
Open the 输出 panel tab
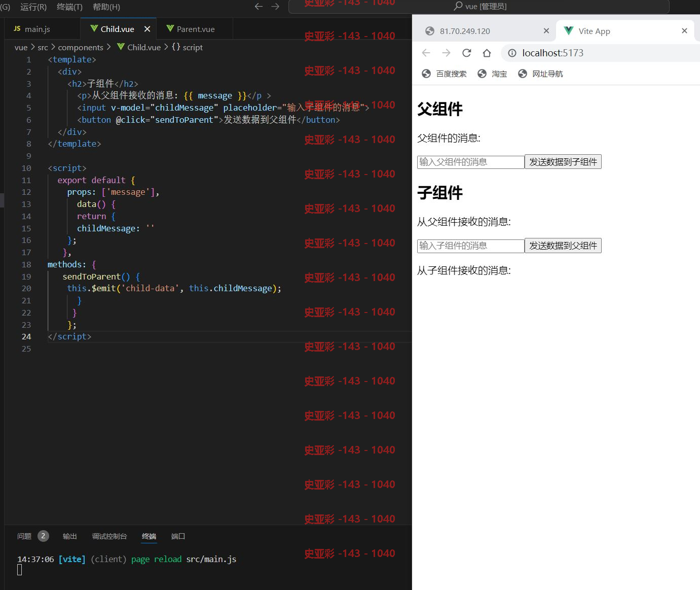pyautogui.click(x=69, y=536)
